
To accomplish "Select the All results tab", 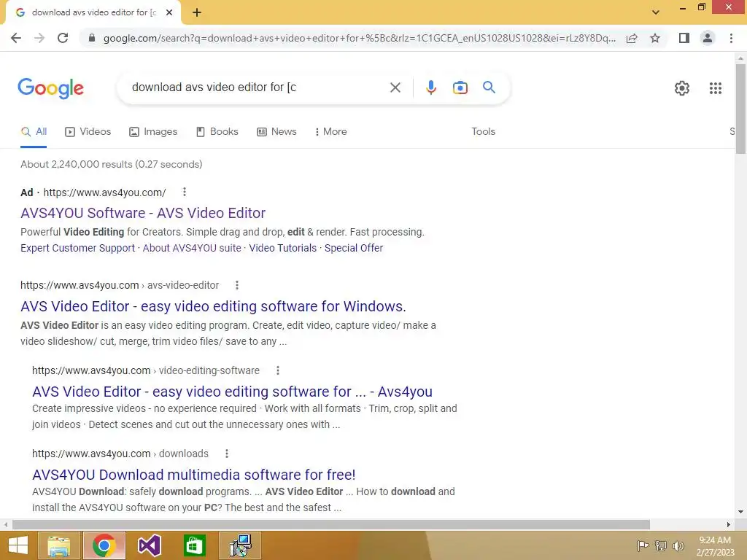I will point(34,131).
